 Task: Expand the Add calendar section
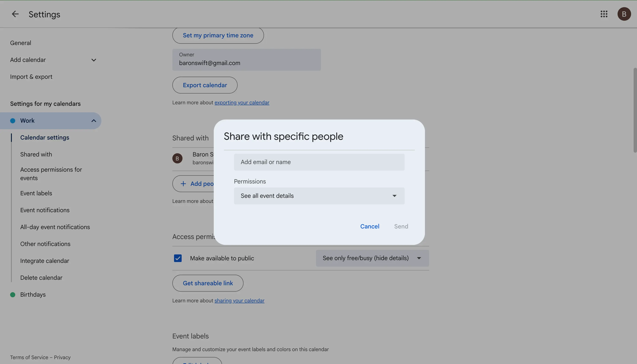click(94, 60)
